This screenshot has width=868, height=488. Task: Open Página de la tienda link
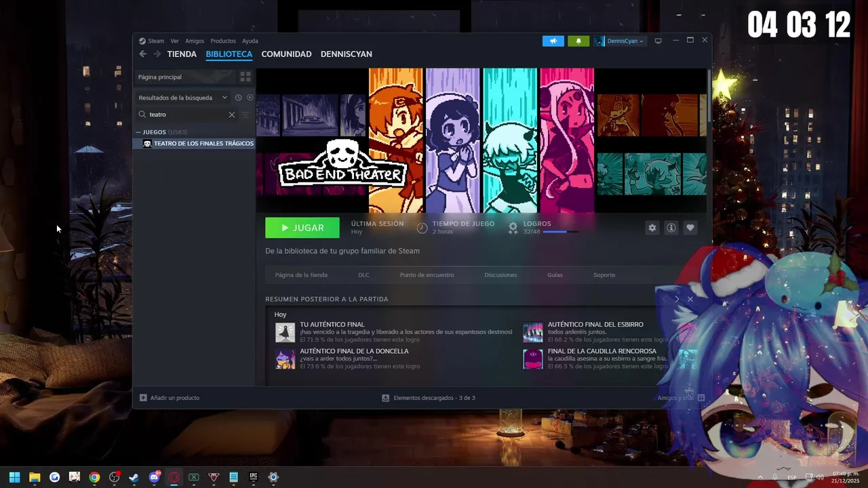click(x=301, y=275)
